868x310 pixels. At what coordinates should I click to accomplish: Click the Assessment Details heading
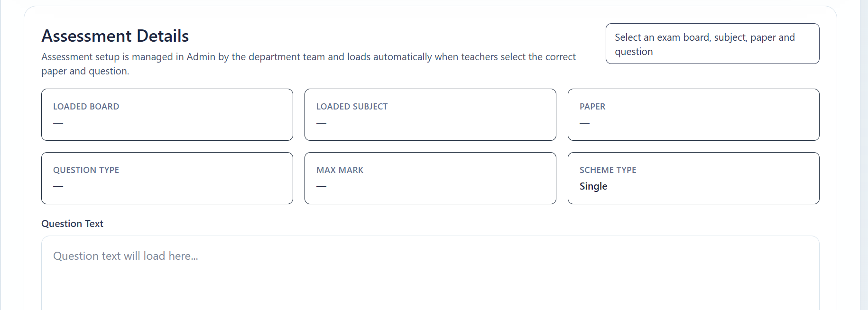pyautogui.click(x=115, y=36)
